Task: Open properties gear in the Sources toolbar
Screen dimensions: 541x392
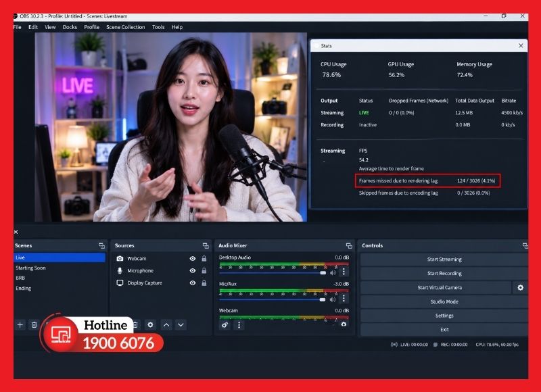Action: (150, 325)
